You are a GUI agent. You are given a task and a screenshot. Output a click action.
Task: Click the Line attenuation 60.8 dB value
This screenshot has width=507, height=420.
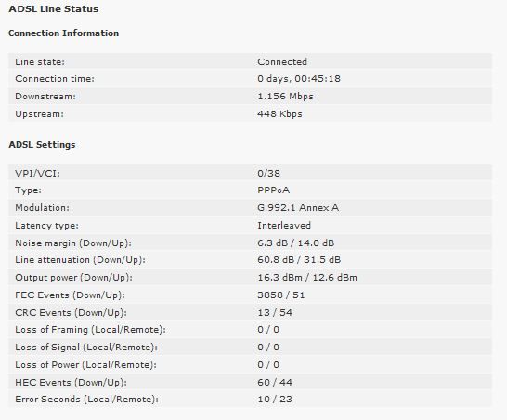[299, 260]
